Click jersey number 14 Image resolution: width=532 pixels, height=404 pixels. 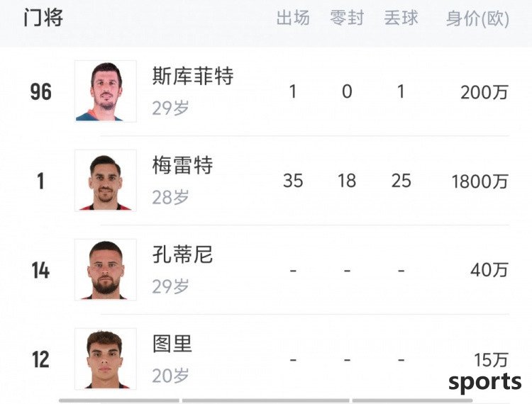pyautogui.click(x=40, y=270)
